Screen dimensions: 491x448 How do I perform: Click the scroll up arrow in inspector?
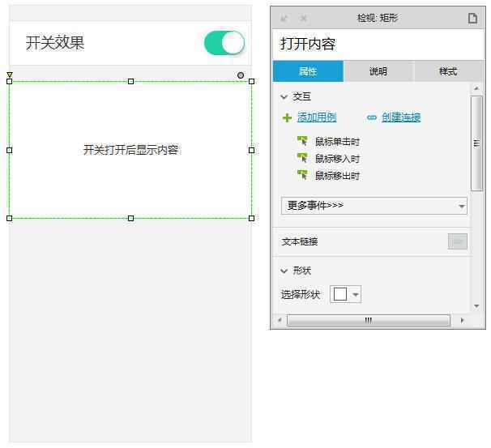tap(476, 89)
